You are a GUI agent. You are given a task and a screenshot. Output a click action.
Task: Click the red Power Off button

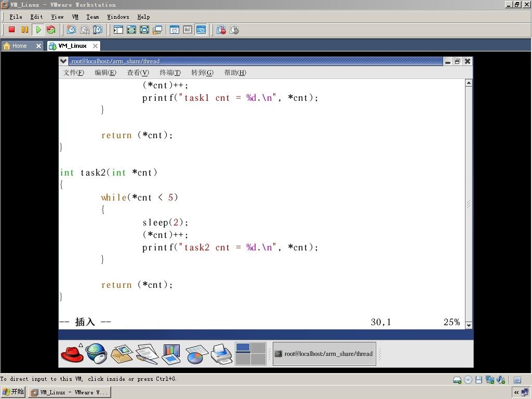click(x=12, y=30)
